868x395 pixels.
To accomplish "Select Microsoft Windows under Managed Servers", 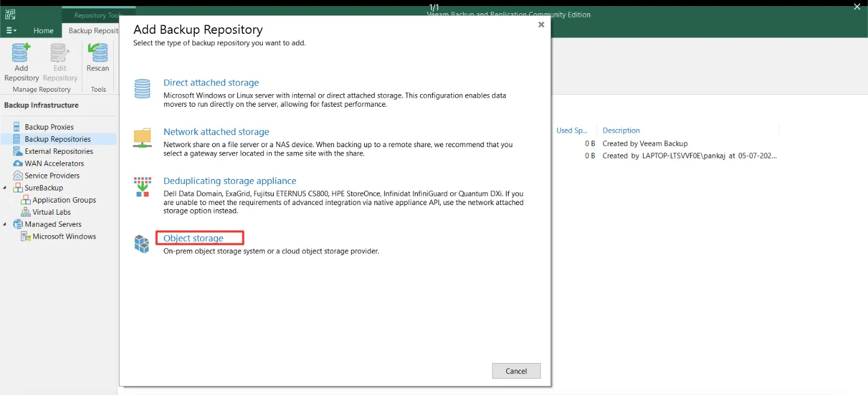I will point(64,236).
